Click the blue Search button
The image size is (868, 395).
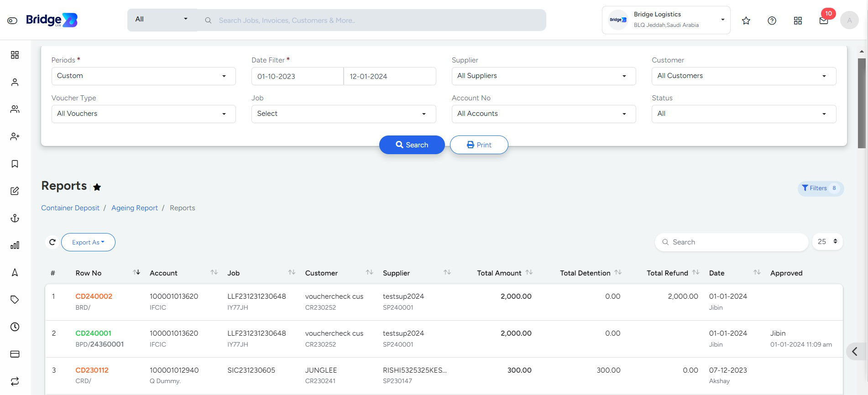coord(412,145)
